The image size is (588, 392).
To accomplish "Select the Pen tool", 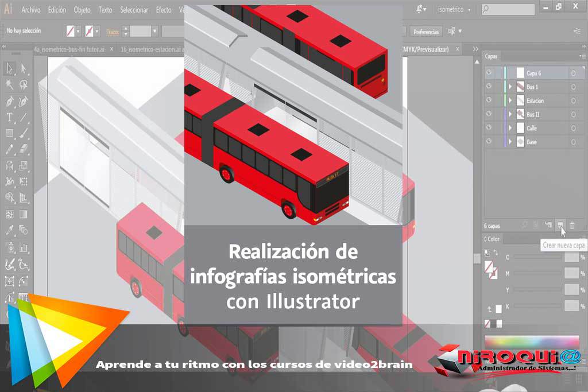I will [9, 102].
